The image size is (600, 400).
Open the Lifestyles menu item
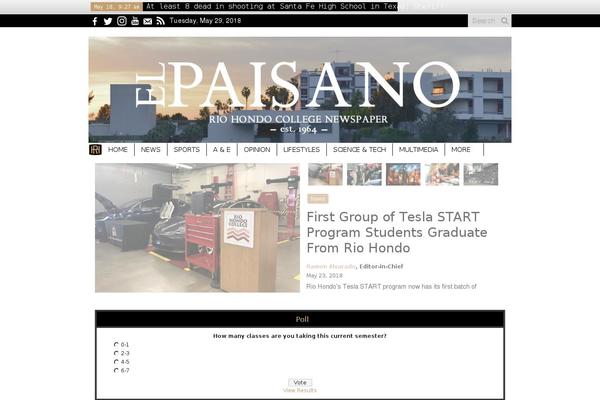(302, 150)
